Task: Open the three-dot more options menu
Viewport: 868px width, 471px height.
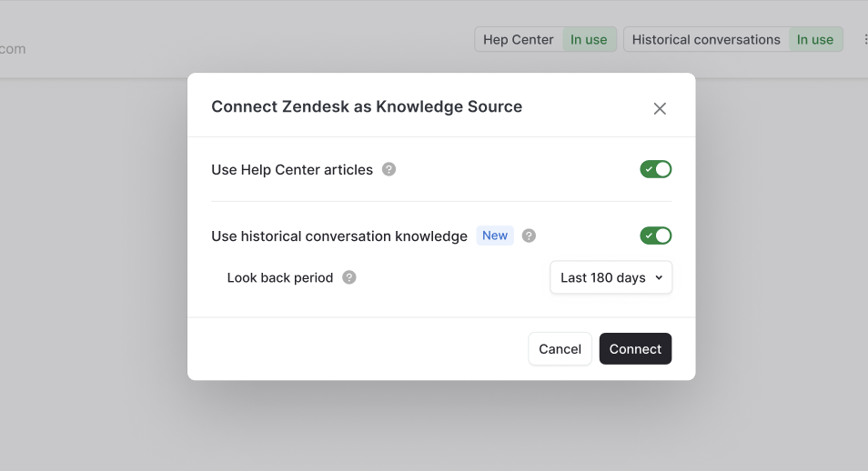Action: pyautogui.click(x=864, y=39)
